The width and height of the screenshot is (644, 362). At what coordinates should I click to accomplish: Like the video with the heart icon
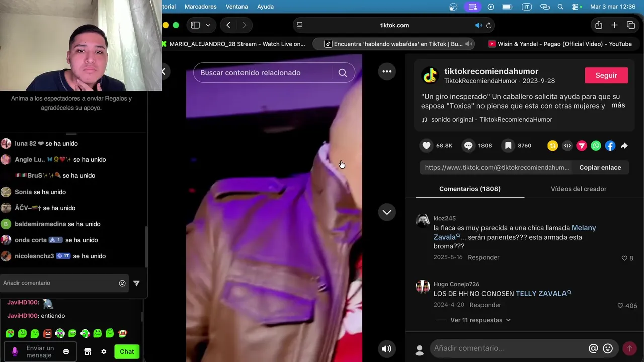[x=426, y=146]
